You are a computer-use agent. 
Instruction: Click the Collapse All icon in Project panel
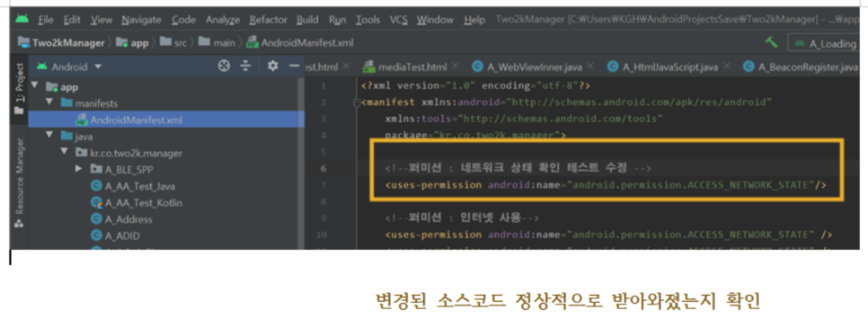246,66
